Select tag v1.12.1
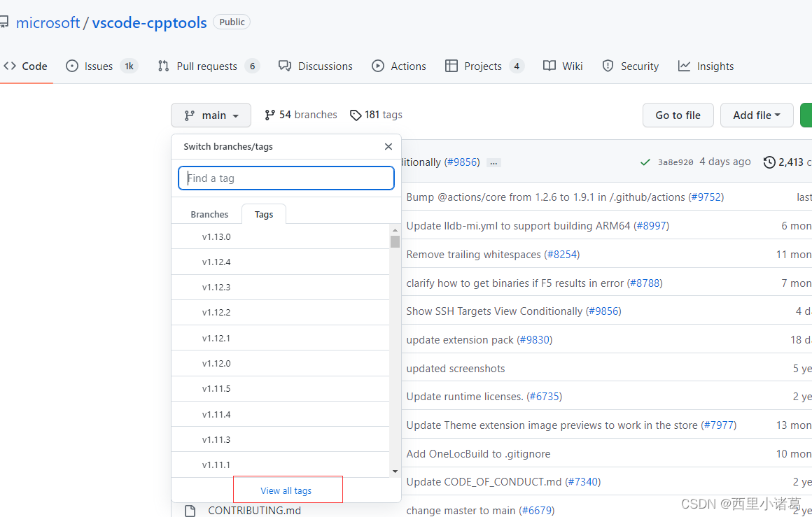Image resolution: width=812 pixels, height=517 pixels. point(280,338)
